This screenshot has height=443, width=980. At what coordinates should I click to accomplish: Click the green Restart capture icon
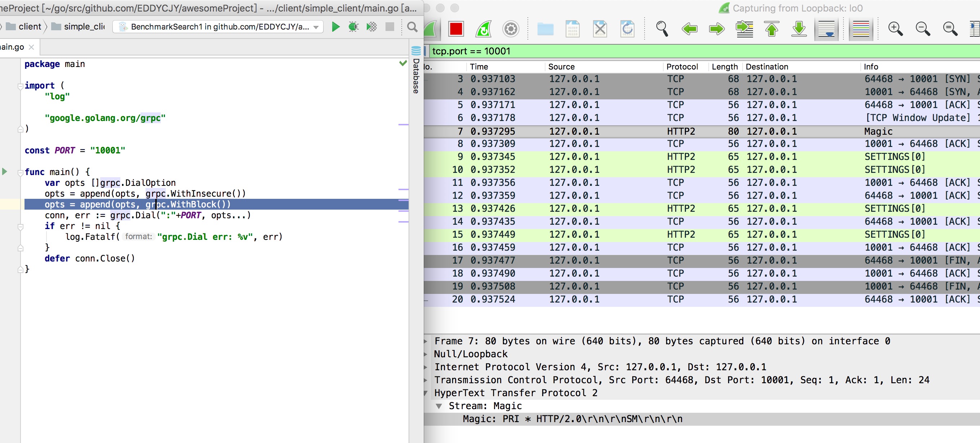click(x=483, y=28)
